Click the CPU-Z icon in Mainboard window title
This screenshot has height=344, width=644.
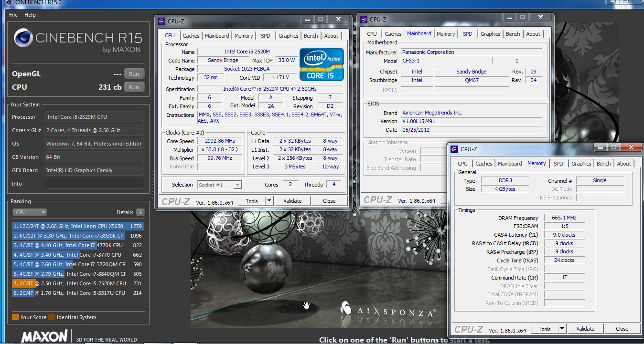[365, 20]
